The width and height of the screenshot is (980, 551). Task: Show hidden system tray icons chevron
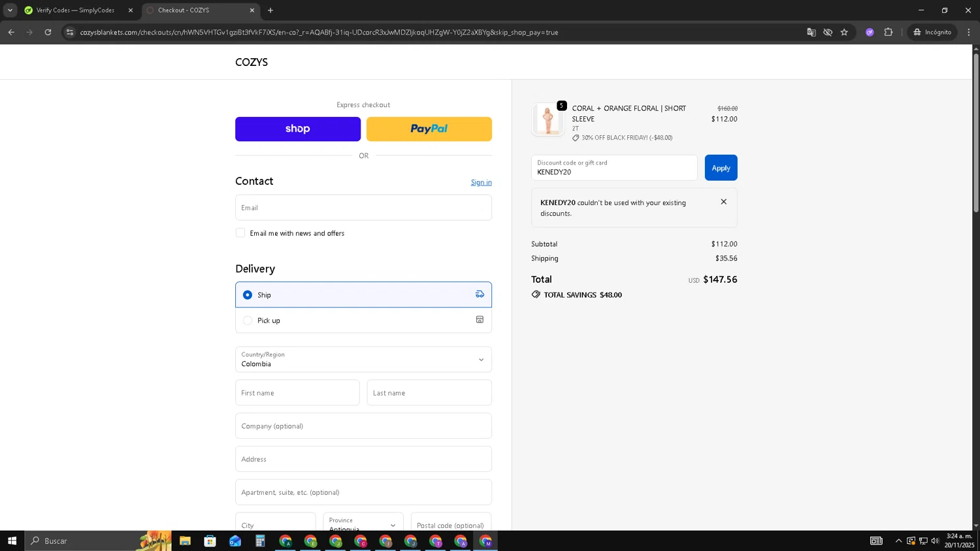coord(898,541)
